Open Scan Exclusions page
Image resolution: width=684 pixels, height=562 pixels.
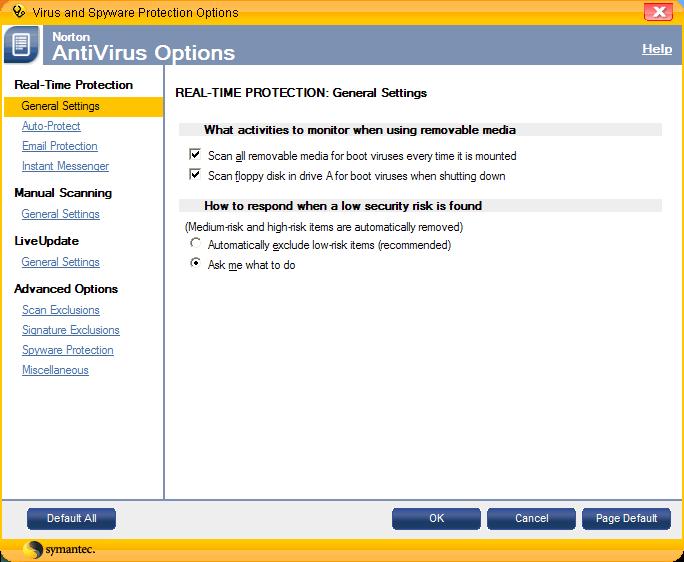pyautogui.click(x=61, y=310)
